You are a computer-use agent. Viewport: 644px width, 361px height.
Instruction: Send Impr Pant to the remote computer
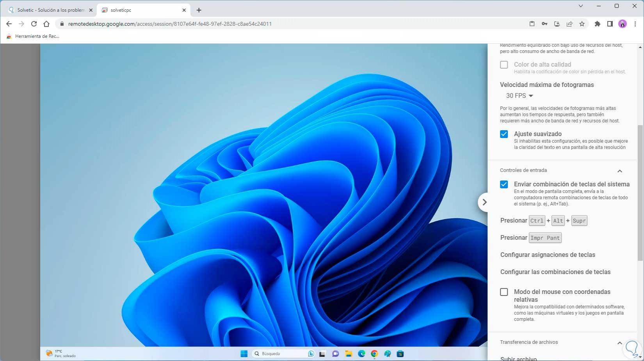click(531, 238)
